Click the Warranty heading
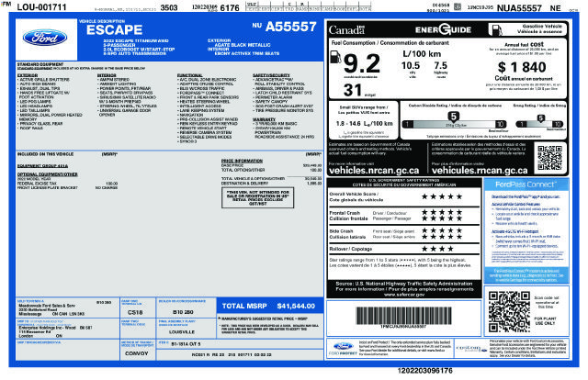Viewport: 588px width, 380px height. point(264,119)
